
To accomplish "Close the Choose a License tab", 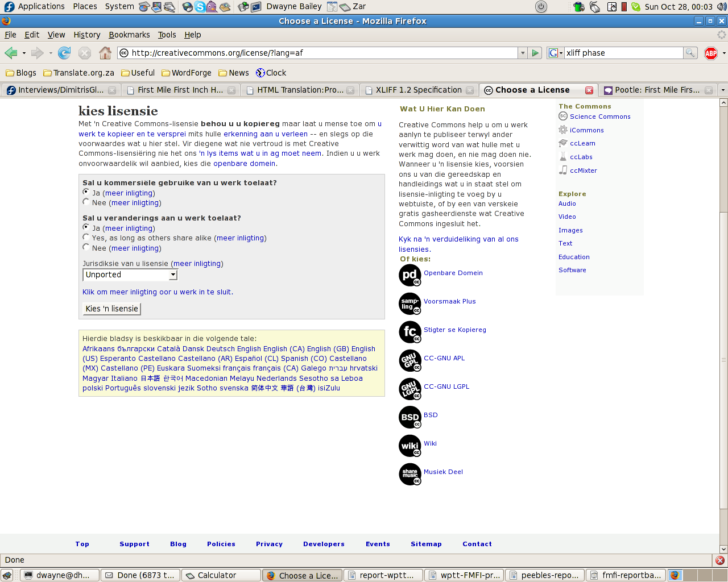I will coord(589,90).
